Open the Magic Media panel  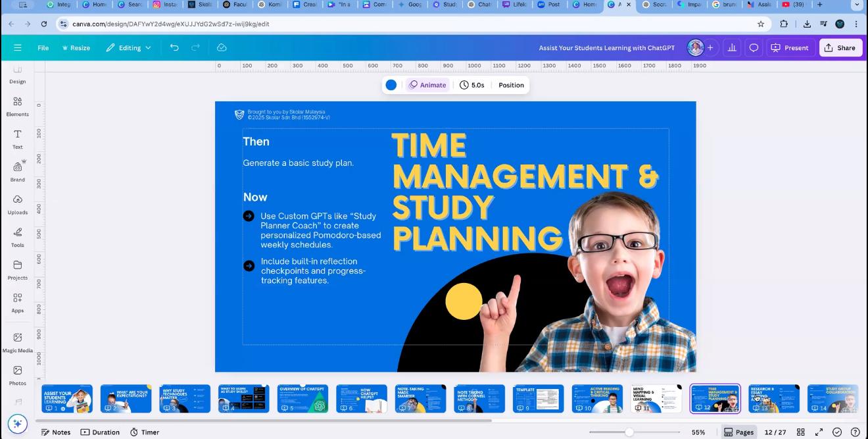pyautogui.click(x=18, y=342)
